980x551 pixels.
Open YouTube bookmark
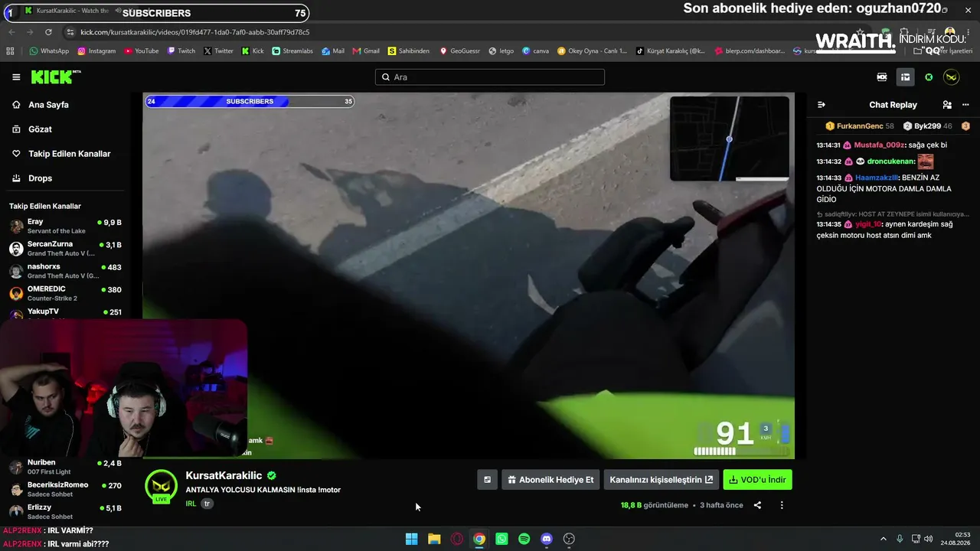tap(141, 51)
